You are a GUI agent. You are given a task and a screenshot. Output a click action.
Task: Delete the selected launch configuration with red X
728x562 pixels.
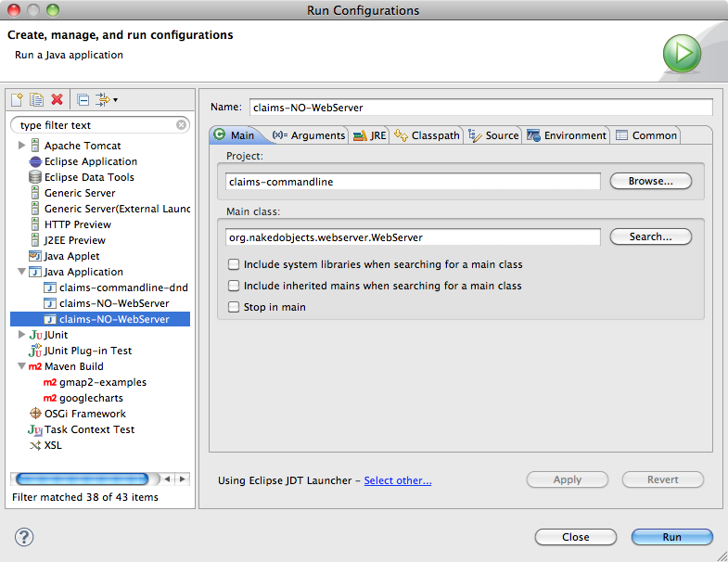click(57, 99)
